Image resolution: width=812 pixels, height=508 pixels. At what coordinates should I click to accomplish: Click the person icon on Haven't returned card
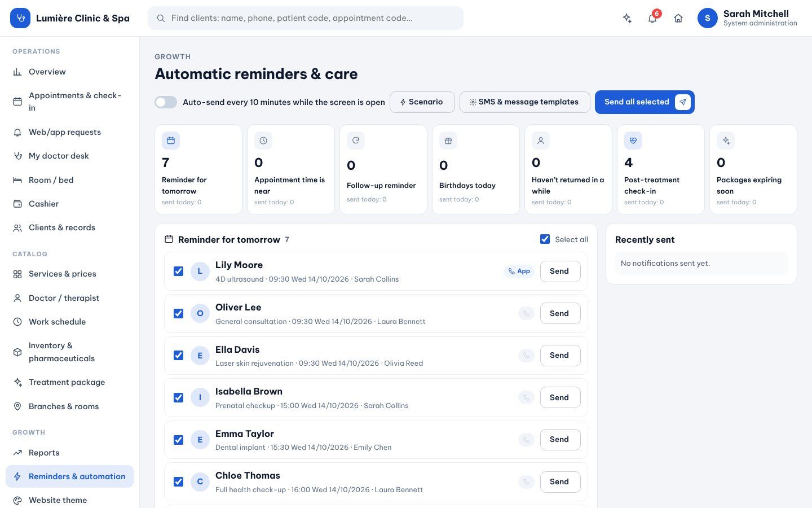pos(541,141)
